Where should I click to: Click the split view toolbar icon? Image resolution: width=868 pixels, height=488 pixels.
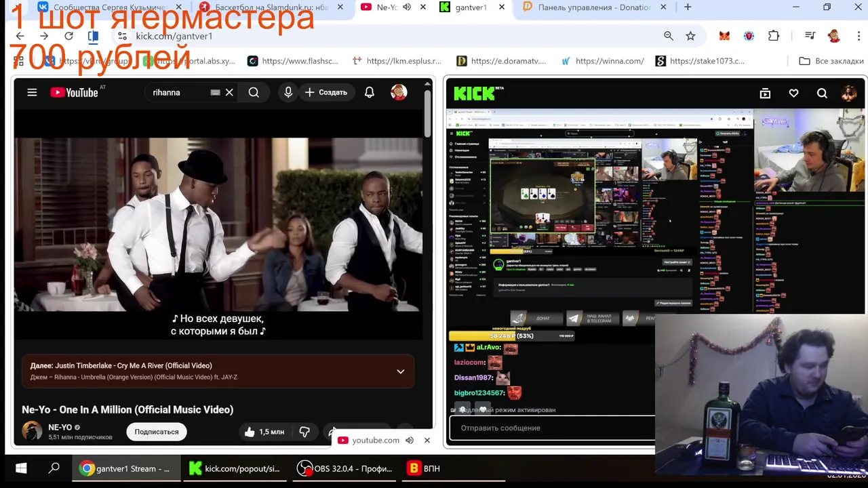tap(93, 36)
